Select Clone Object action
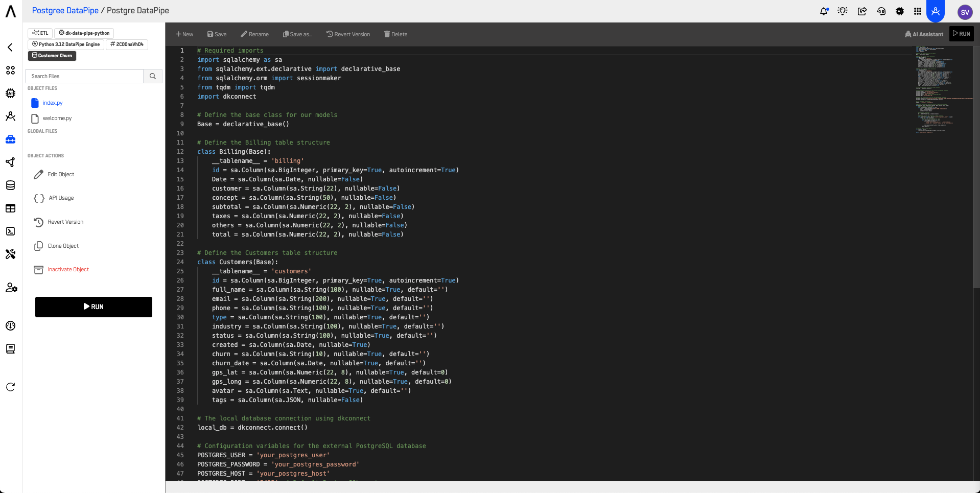The image size is (980, 493). (x=56, y=246)
